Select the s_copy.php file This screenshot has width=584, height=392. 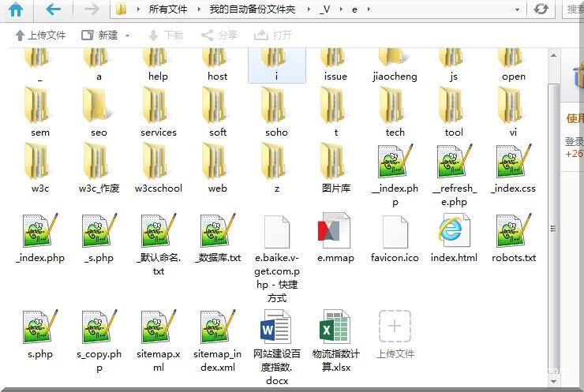point(99,341)
